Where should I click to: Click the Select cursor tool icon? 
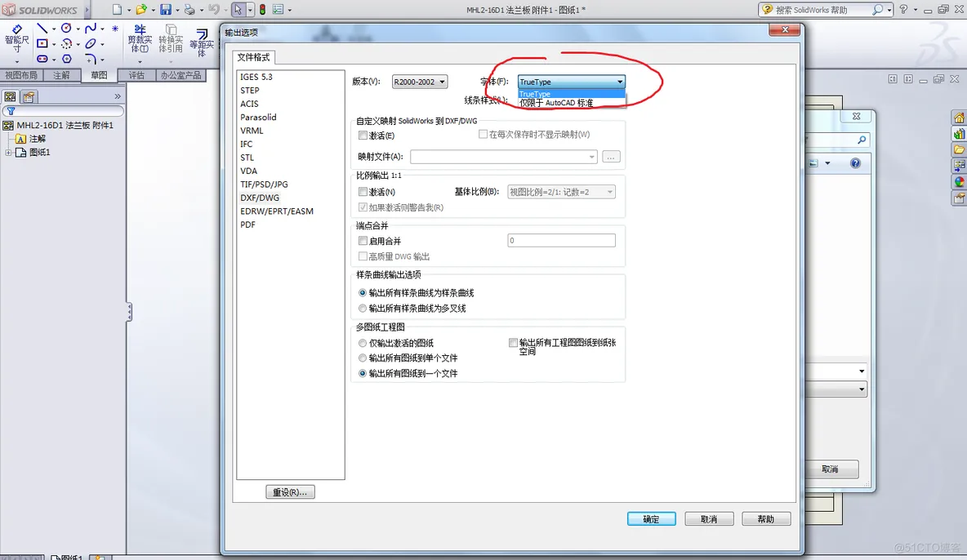point(238,9)
